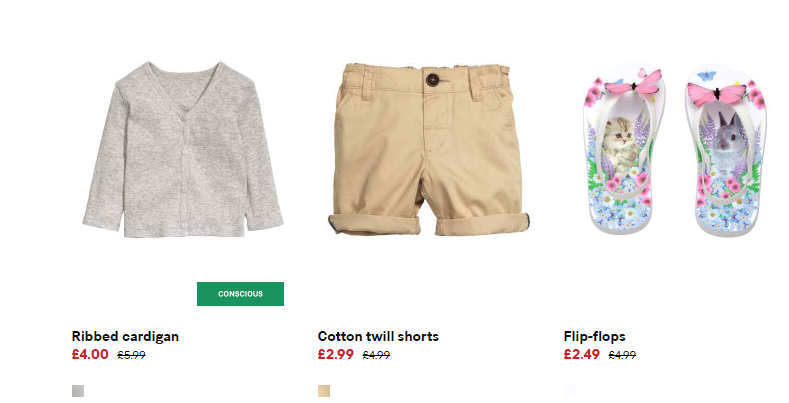Open the beige cotton twill shorts image
This screenshot has width=789, height=403.
[429, 149]
